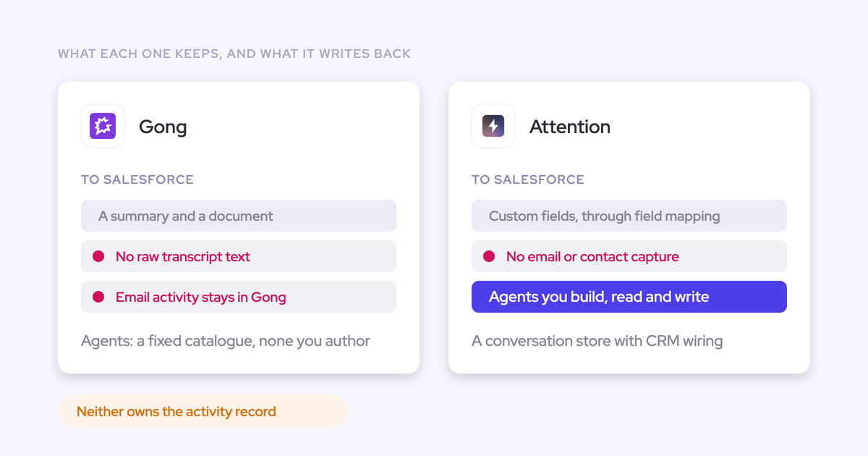868x456 pixels.
Task: Click red dot beside No email or contact capture
Action: 489,256
